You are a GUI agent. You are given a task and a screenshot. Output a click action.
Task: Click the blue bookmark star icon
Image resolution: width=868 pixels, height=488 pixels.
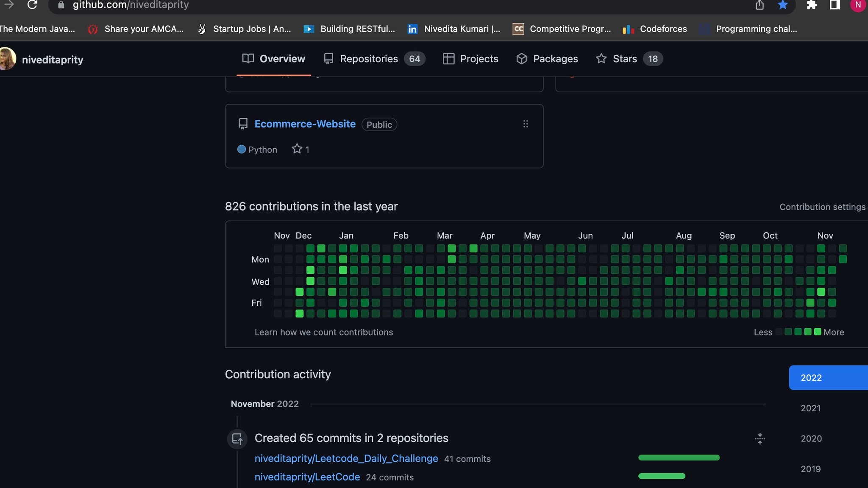click(x=783, y=5)
